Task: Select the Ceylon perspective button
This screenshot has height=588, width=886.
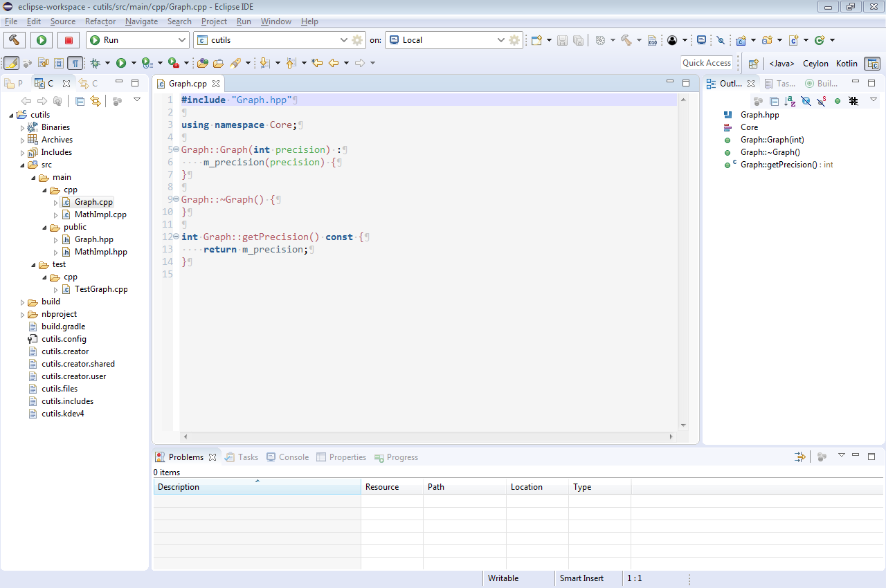Action: coord(815,64)
